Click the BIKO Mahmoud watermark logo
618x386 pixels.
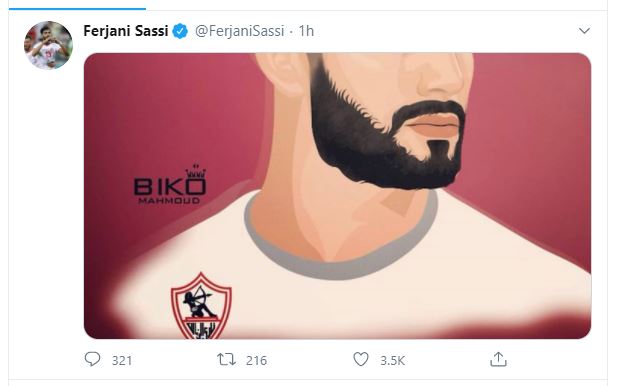coord(170,185)
